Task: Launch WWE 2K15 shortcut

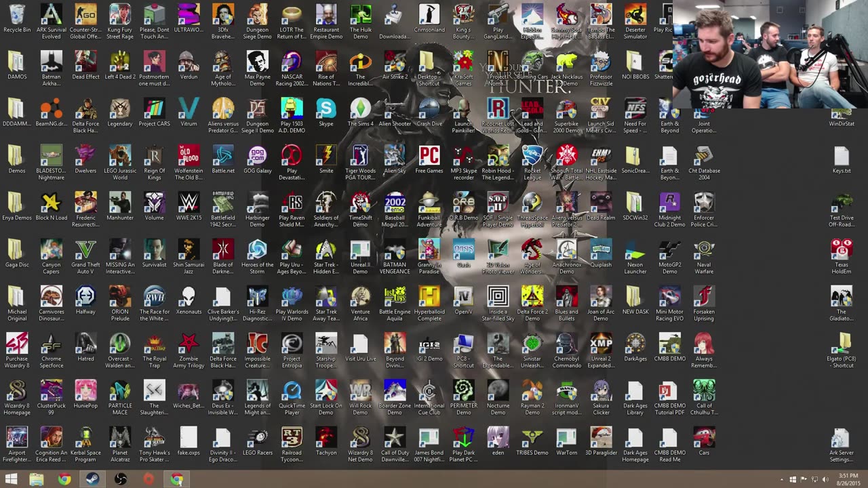Action: (x=189, y=206)
